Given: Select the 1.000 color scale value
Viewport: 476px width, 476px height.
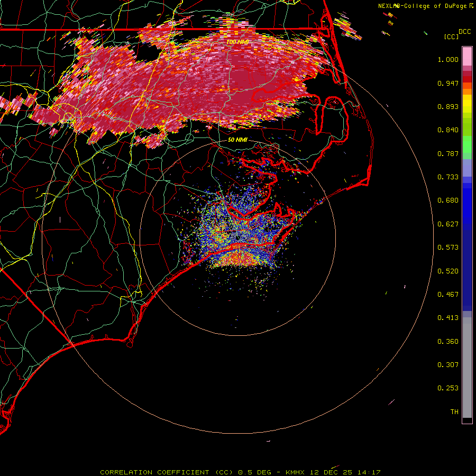Looking at the screenshot, I should 448,59.
